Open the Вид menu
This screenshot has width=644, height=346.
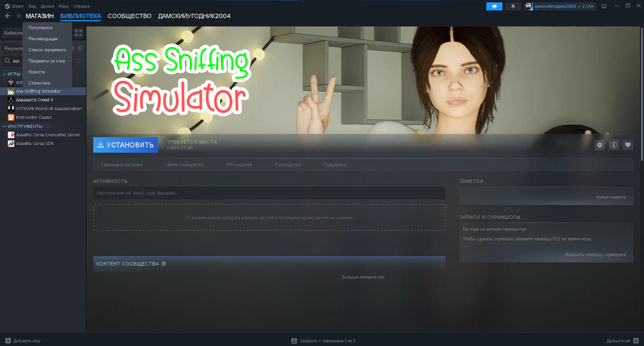[x=32, y=6]
